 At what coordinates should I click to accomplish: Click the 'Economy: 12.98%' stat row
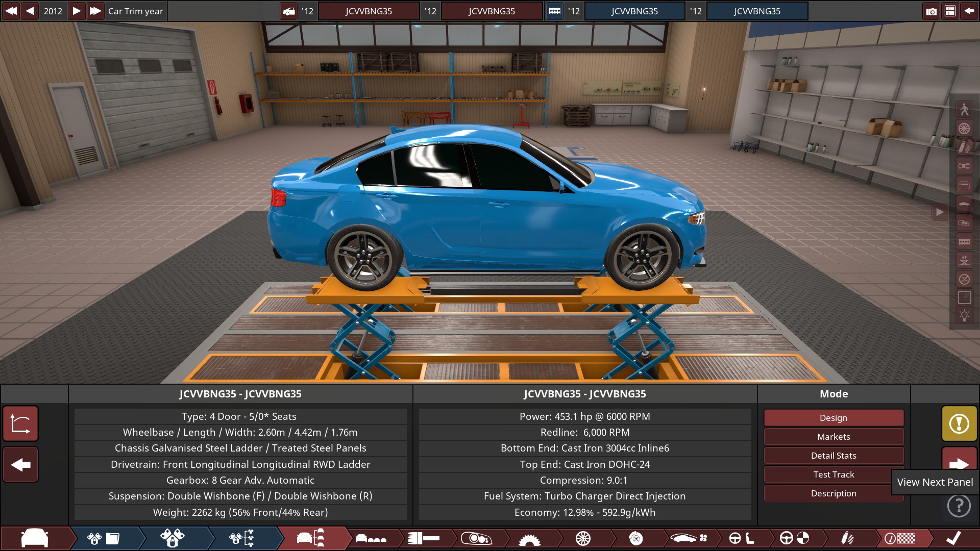(585, 512)
